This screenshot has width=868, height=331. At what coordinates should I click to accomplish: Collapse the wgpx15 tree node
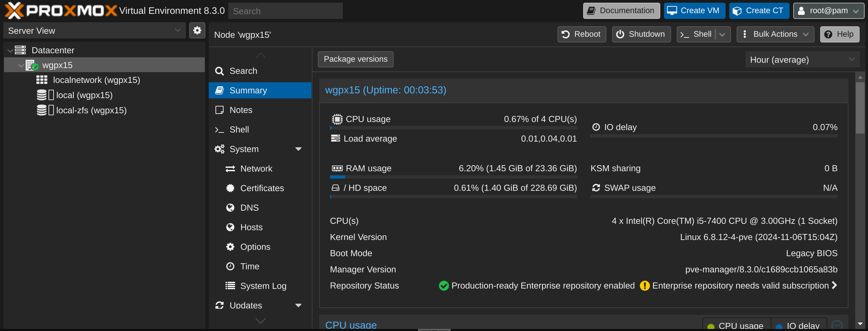(21, 65)
